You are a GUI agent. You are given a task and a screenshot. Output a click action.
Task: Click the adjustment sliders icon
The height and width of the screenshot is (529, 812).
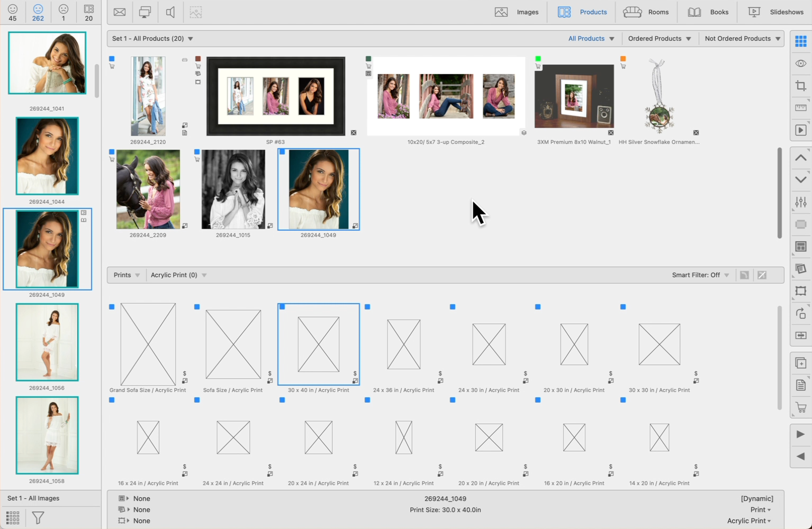(x=800, y=202)
